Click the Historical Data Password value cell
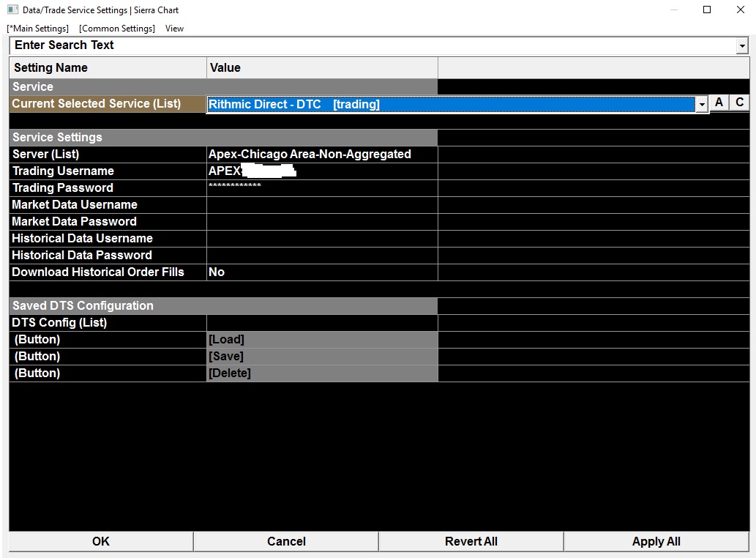Viewport: 756px width, 558px height. pyautogui.click(x=322, y=256)
